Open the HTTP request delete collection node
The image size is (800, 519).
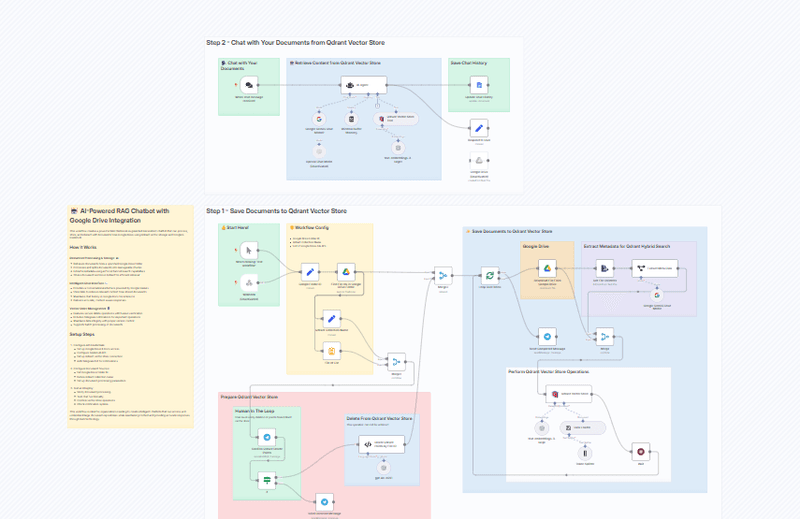tap(368, 443)
